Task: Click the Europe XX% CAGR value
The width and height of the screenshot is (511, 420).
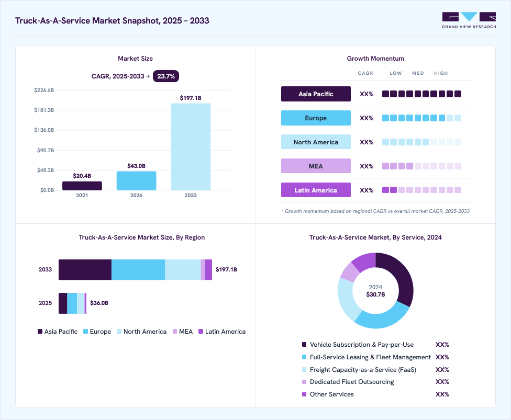Action: click(x=366, y=118)
